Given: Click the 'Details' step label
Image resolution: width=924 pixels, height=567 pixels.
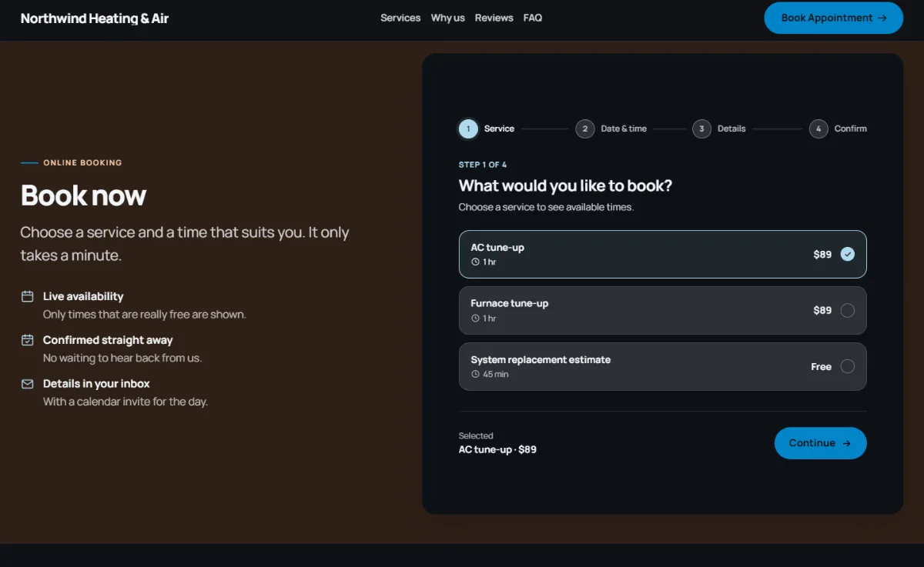Looking at the screenshot, I should click(731, 128).
